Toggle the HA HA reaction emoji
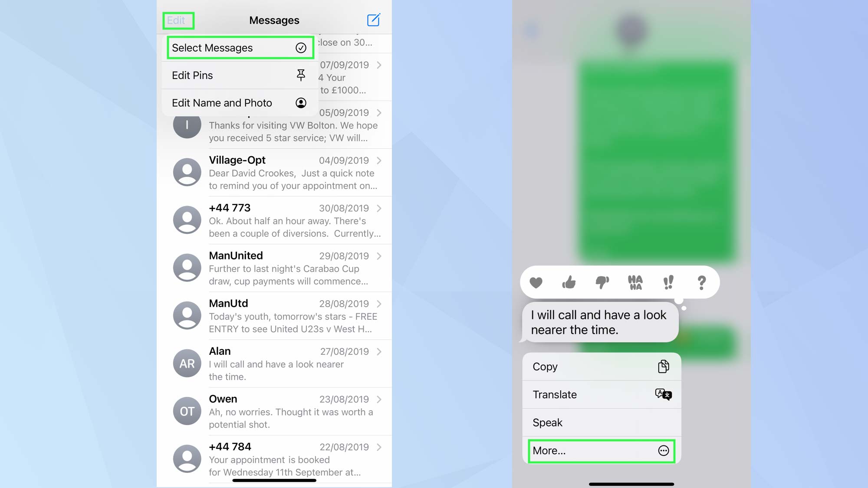 pos(635,282)
